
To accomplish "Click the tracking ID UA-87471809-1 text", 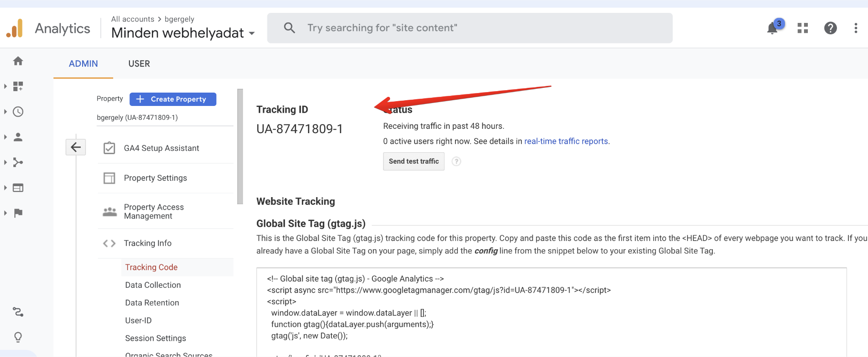I will pyautogui.click(x=299, y=129).
